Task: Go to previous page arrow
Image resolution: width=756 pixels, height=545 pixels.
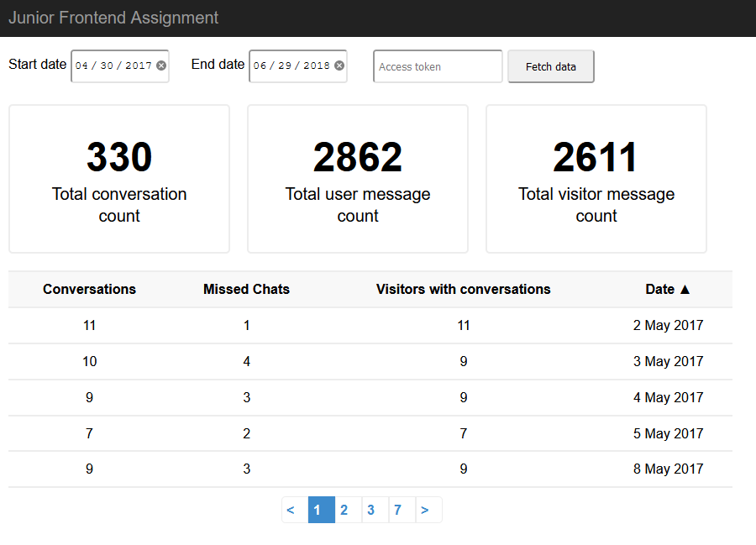Action: [x=295, y=510]
